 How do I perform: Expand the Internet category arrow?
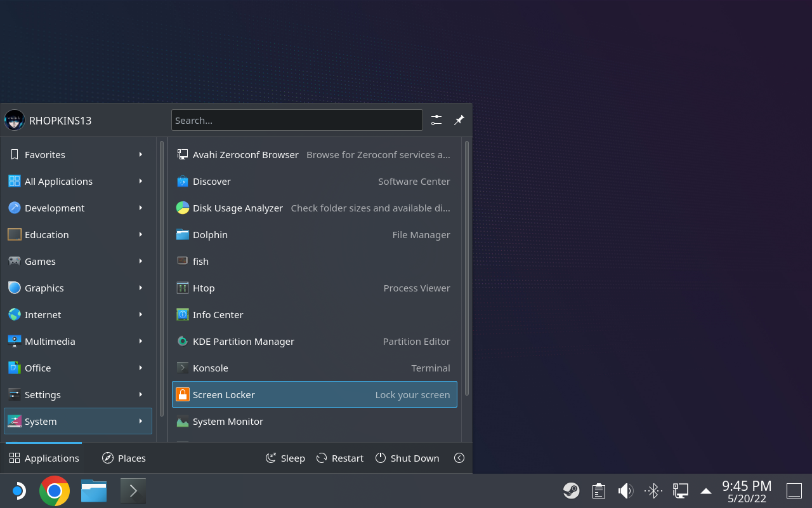coord(141,314)
